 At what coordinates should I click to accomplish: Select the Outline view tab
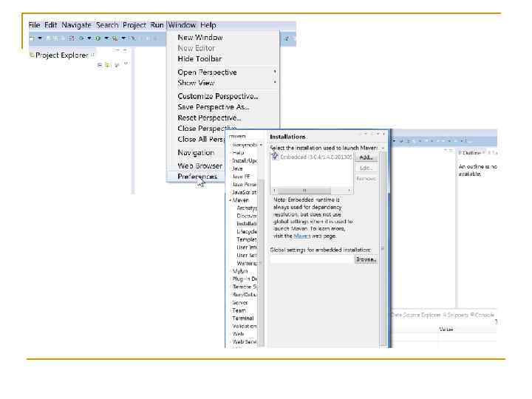point(471,153)
